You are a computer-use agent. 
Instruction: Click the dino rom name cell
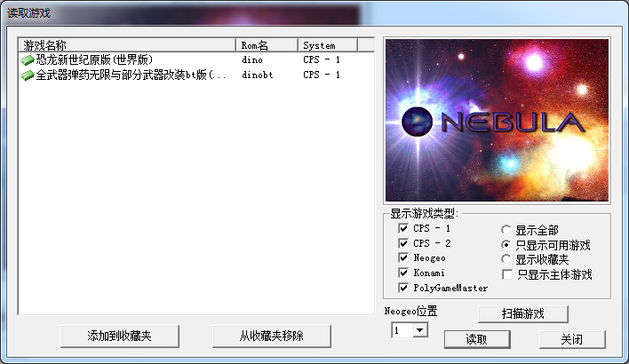pyautogui.click(x=252, y=60)
